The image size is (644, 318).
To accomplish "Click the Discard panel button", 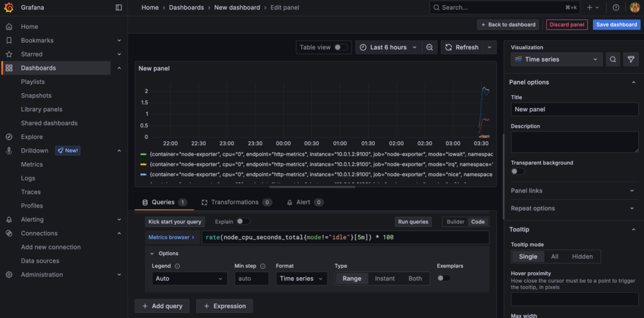I will tap(567, 25).
